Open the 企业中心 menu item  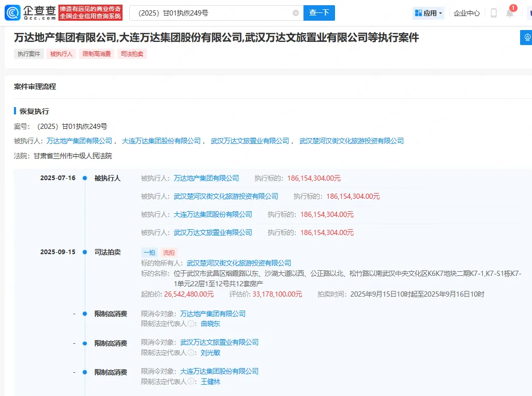[467, 12]
